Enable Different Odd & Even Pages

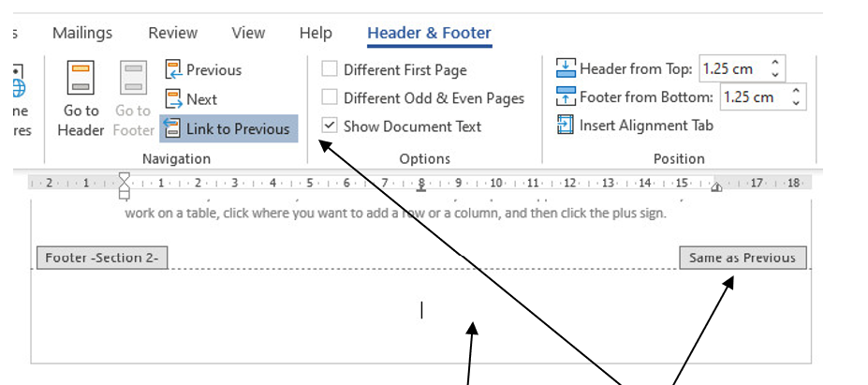[x=330, y=97]
